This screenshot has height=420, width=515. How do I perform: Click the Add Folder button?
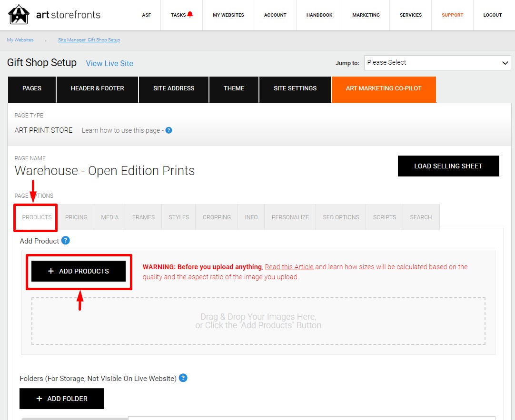[62, 399]
